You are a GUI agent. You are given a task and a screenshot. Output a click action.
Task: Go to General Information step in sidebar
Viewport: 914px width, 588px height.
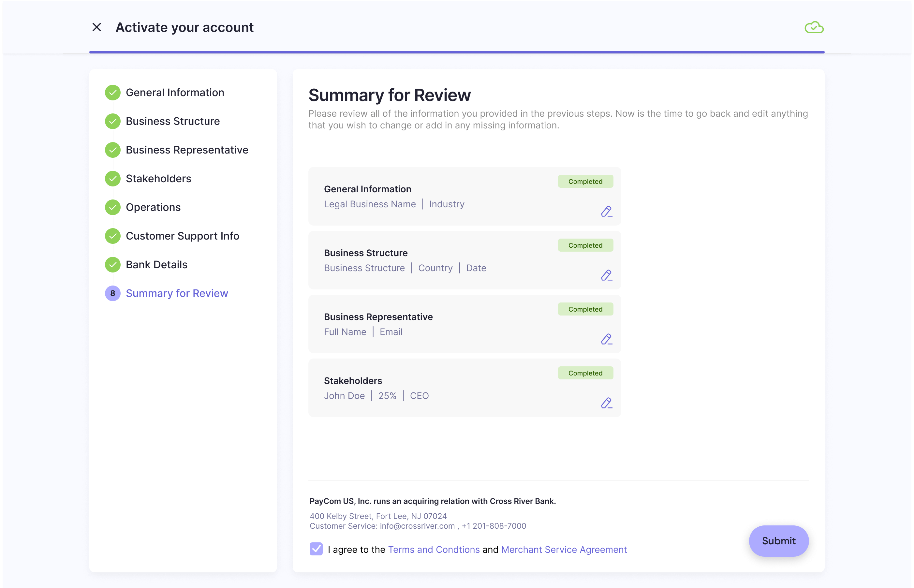tap(175, 92)
